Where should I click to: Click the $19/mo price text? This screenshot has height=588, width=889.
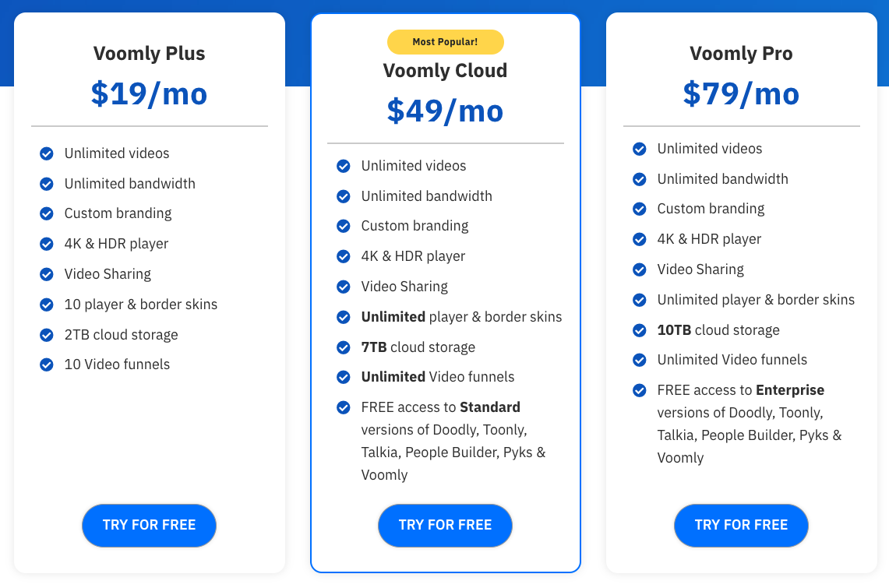click(x=149, y=93)
